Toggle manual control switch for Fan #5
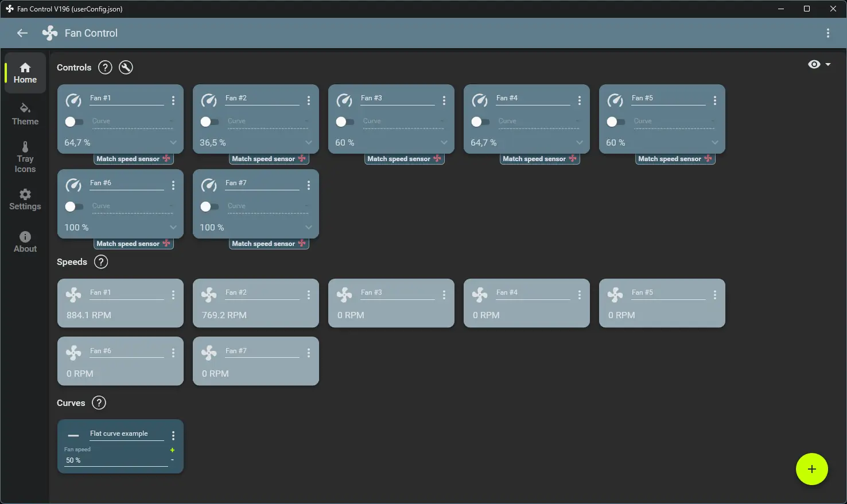 [616, 122]
